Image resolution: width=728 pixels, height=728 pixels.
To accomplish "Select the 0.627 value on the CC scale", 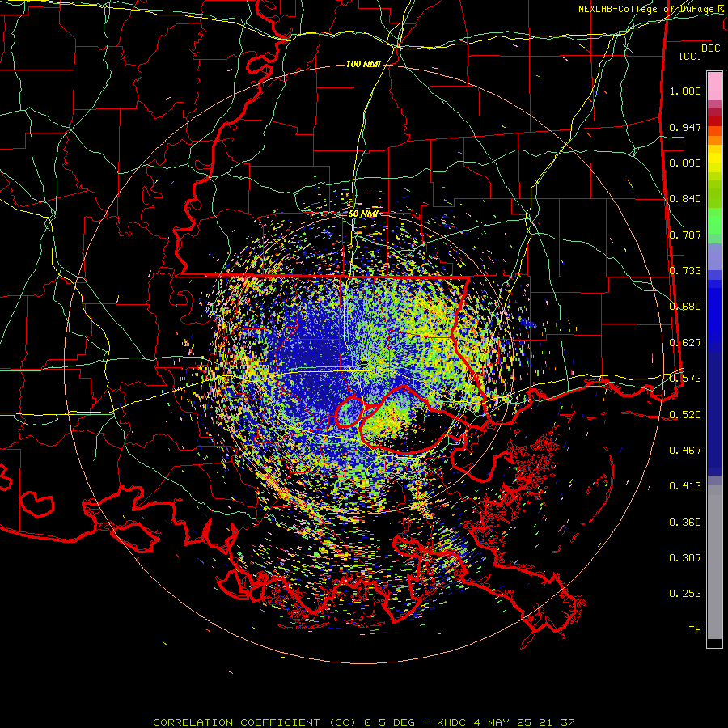I will click(685, 343).
